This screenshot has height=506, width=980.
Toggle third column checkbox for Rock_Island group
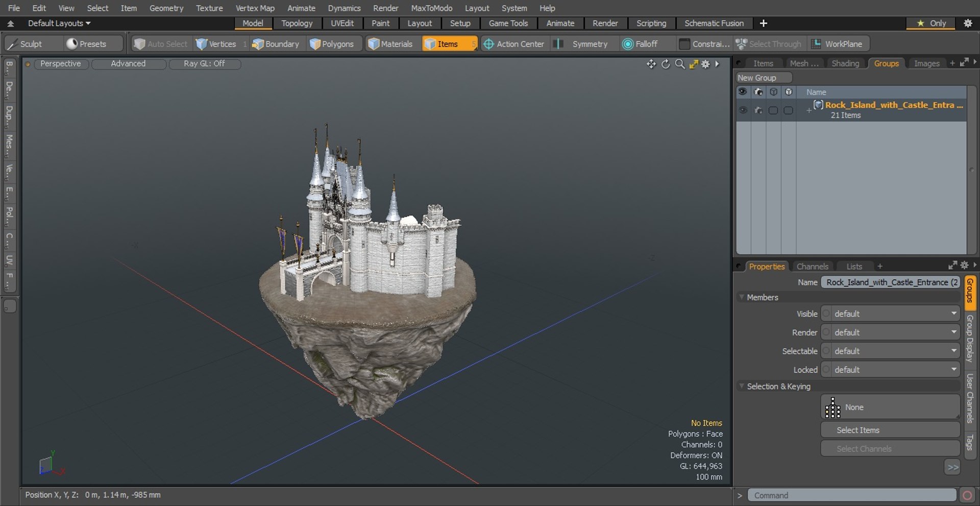pyautogui.click(x=773, y=110)
